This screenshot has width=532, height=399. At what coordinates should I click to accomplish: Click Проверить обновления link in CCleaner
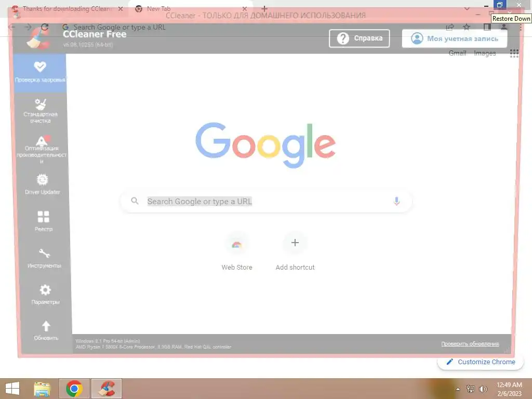point(470,344)
